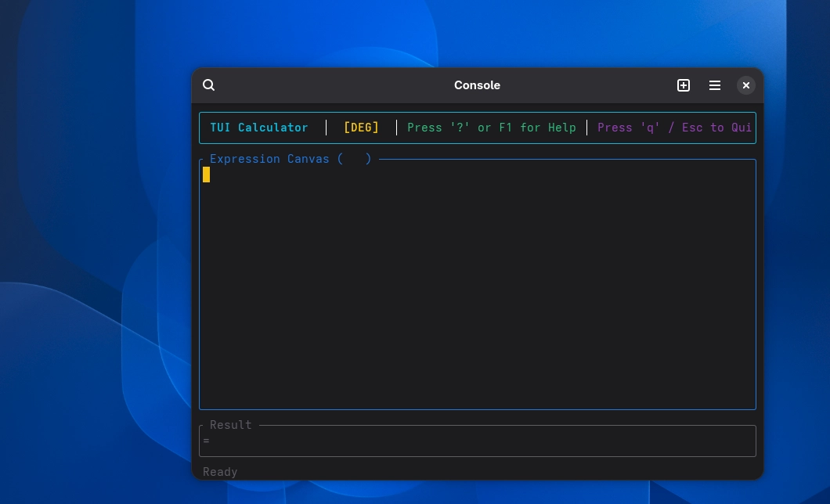Click the Console title in the header bar
This screenshot has width=830, height=504.
[x=477, y=85]
